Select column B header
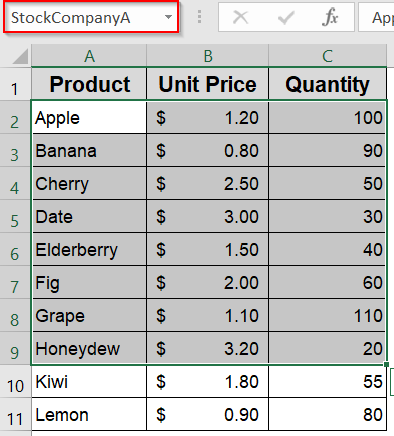This screenshot has height=436, width=394. pos(207,56)
